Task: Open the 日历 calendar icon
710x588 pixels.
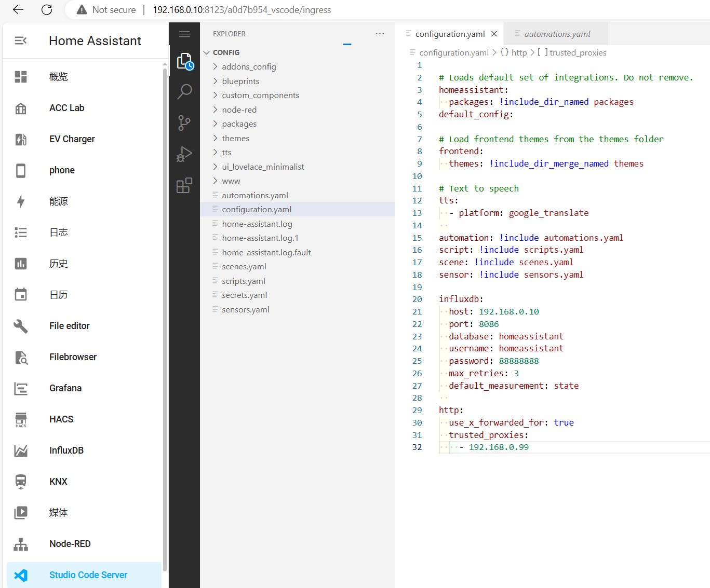Action: [x=21, y=295]
